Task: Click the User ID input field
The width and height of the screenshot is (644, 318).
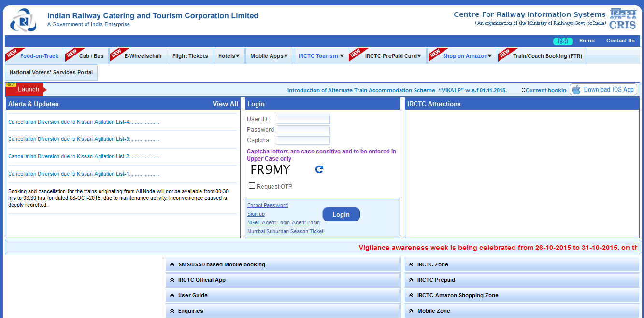Action: point(302,119)
